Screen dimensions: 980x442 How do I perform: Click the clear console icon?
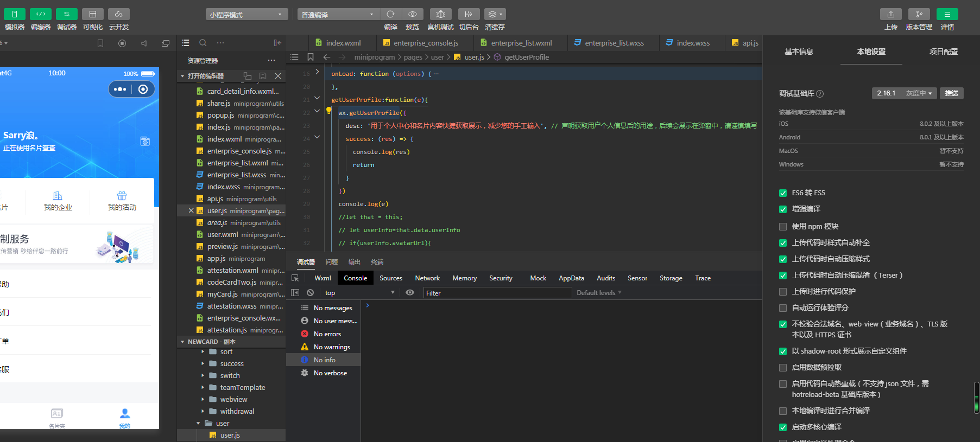(310, 293)
